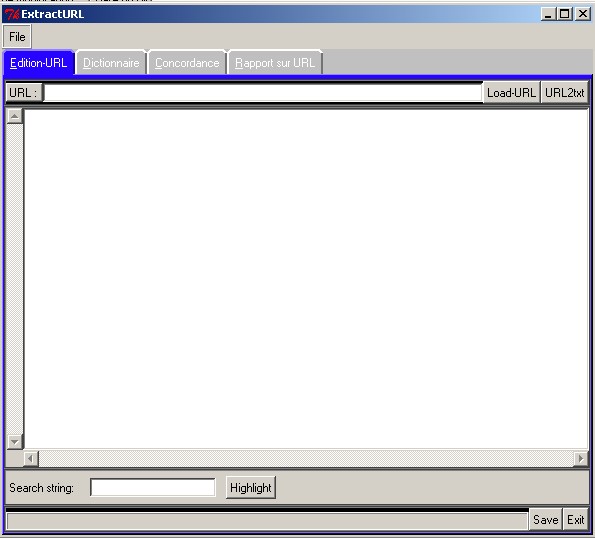The width and height of the screenshot is (595, 538).
Task: Open the Concordance tab
Action: 187,63
